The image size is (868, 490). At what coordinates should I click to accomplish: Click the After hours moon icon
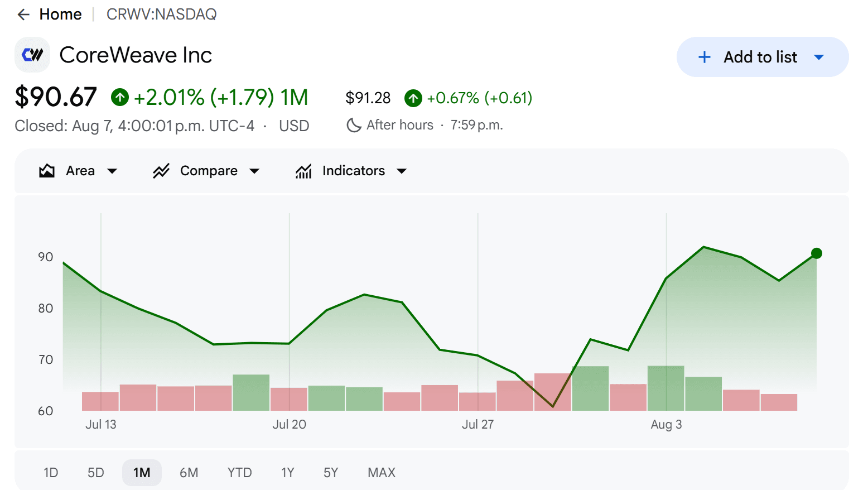tap(354, 125)
